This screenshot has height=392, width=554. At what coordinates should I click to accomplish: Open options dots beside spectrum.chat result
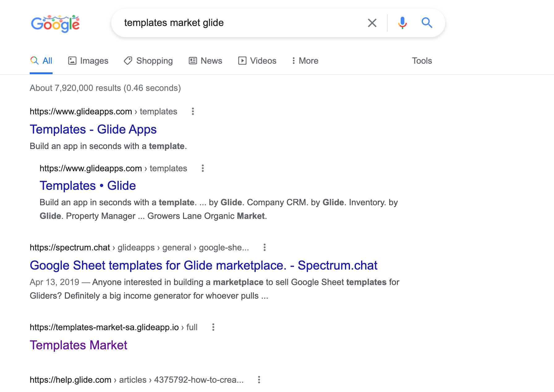(264, 247)
